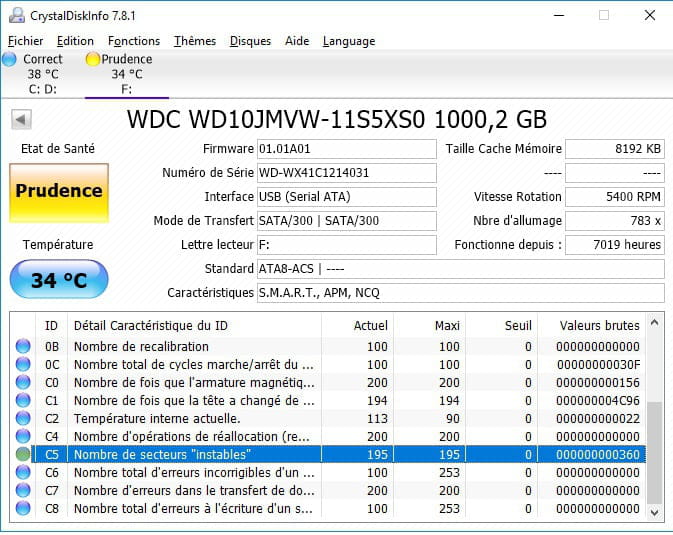Viewport: 673px width, 535px height.
Task: Click the yellow Prudence status orb
Action: (x=92, y=59)
